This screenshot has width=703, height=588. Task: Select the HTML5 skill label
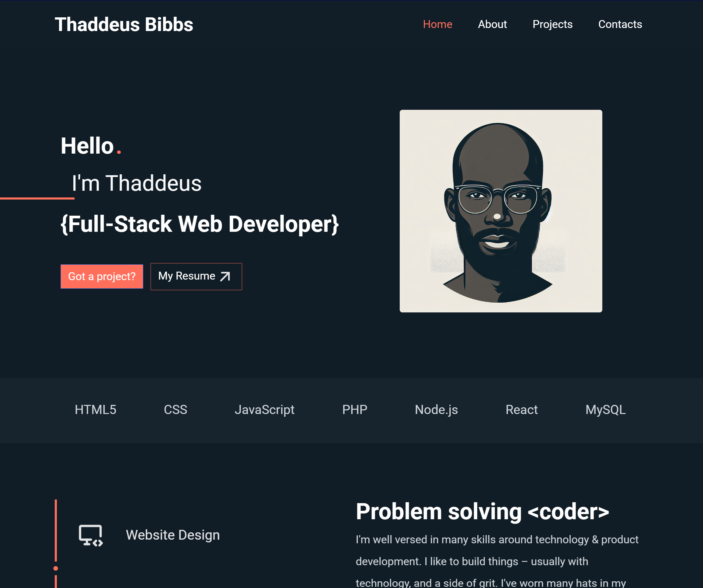[96, 409]
